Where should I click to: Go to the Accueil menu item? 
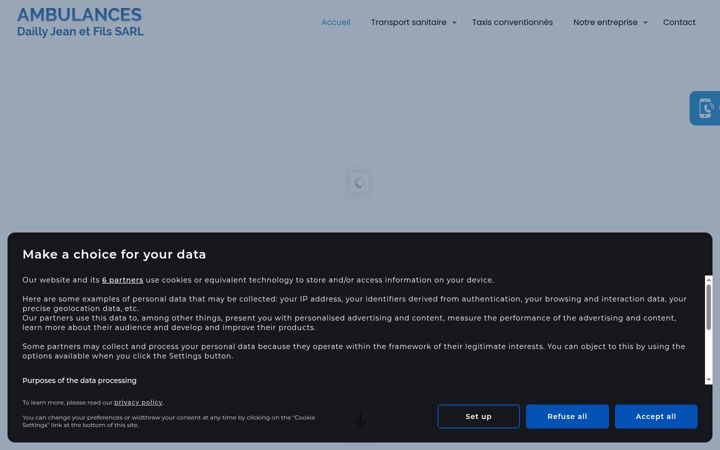click(336, 22)
